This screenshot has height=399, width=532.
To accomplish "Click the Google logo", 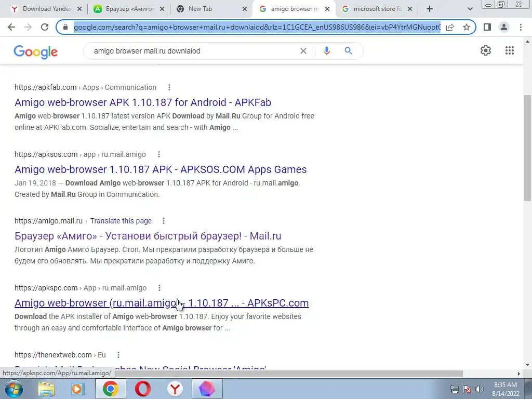I will tap(36, 51).
